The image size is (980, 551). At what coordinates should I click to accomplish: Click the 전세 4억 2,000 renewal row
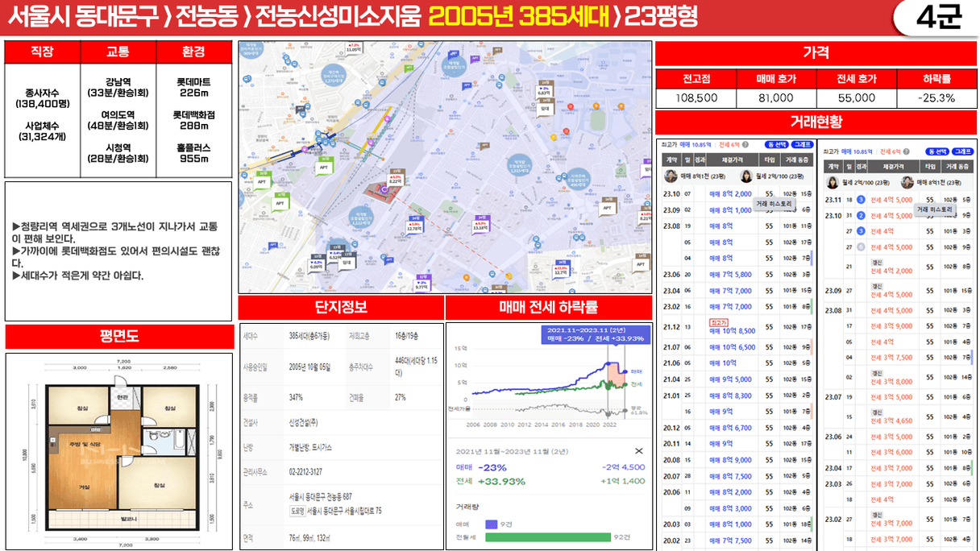(899, 268)
